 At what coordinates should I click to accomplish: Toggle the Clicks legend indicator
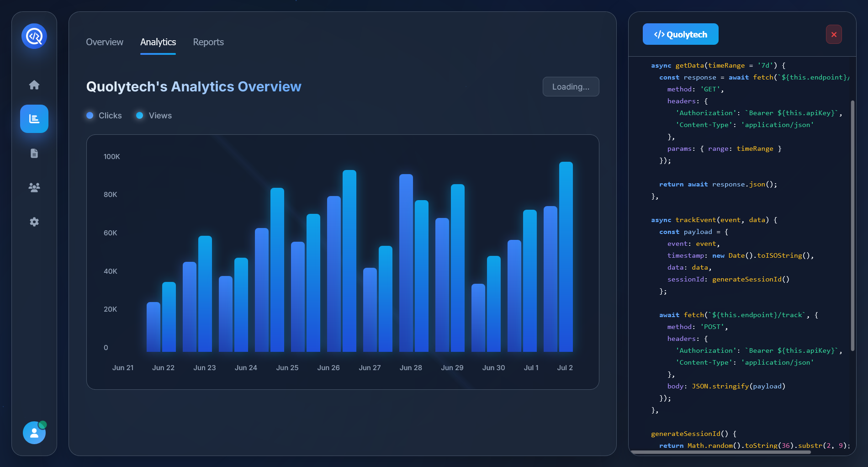point(90,116)
